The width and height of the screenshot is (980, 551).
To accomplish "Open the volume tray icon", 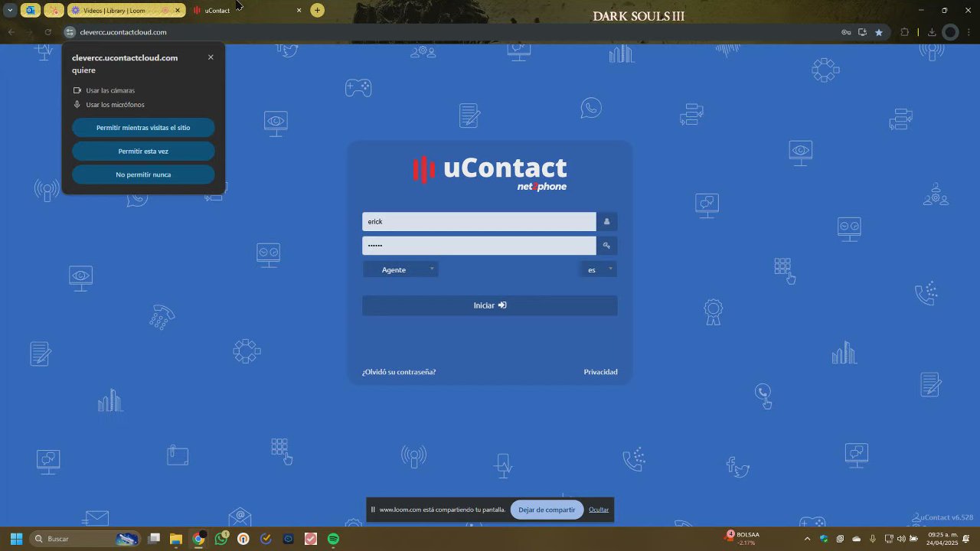I will (x=901, y=539).
